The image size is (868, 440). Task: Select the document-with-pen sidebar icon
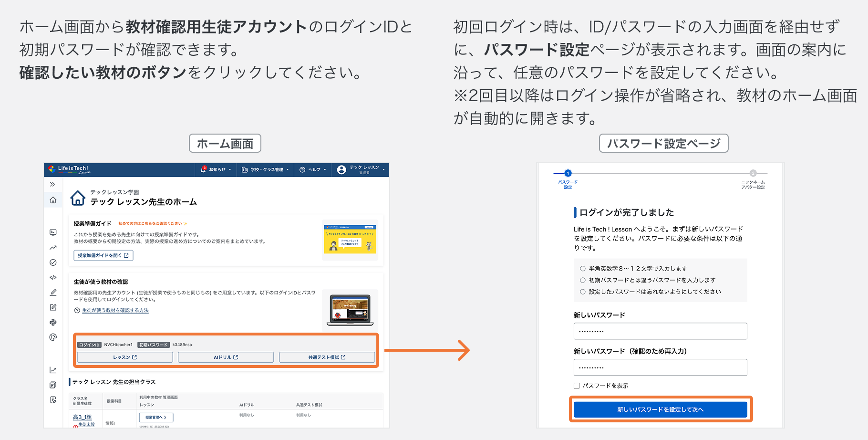(x=53, y=400)
